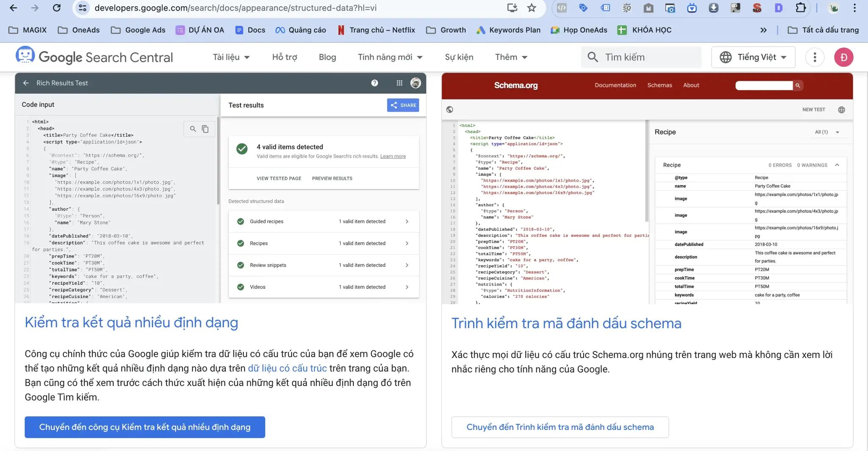Reload the page with refresh icon

coord(56,8)
